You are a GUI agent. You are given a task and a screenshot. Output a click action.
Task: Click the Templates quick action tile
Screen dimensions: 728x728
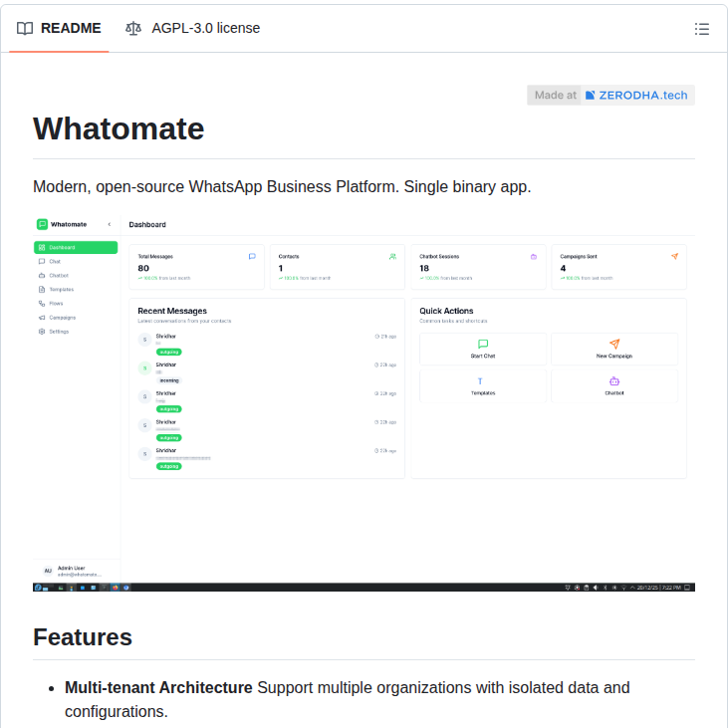pyautogui.click(x=483, y=386)
